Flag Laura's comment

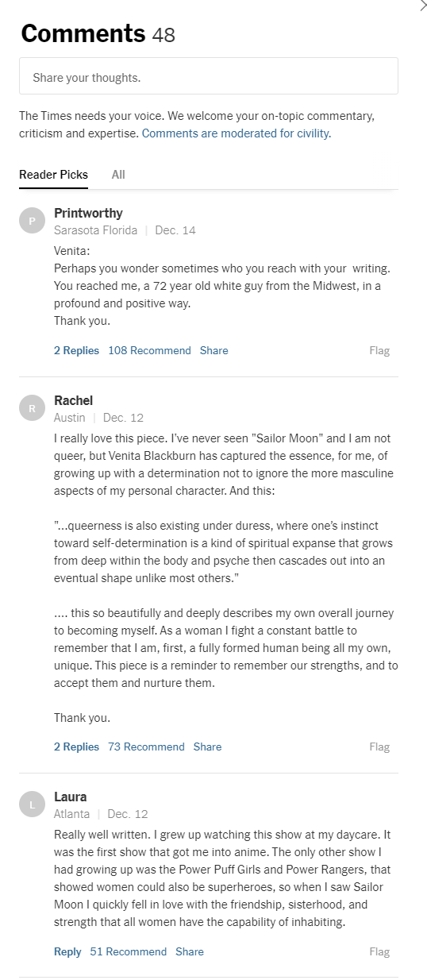coord(379,951)
